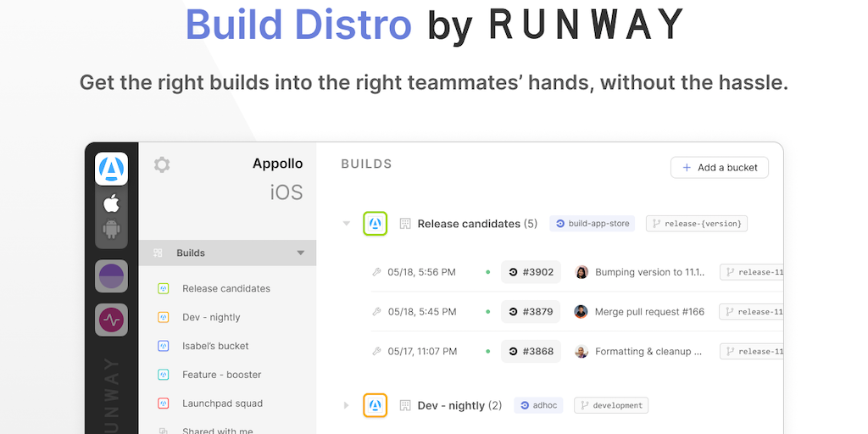Collapse the Release candidates bucket triangle
Screen dimensions: 868x434
pyautogui.click(x=347, y=224)
